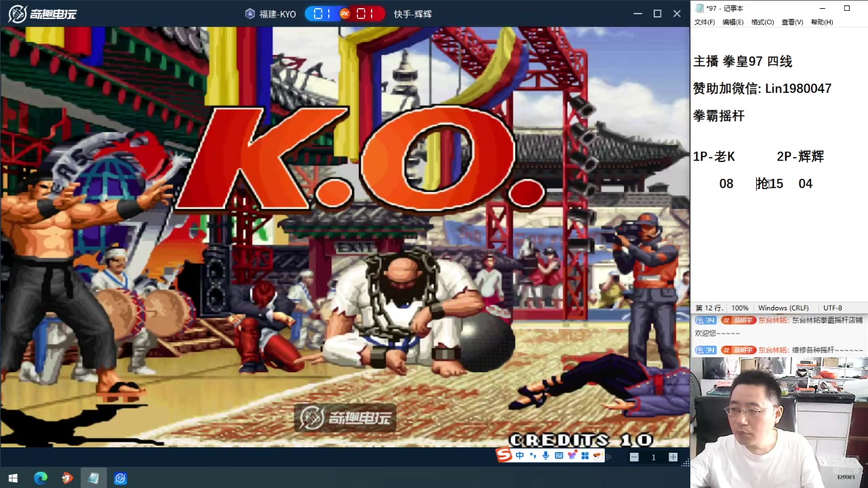Click the score 04 in Notepad
The height and width of the screenshot is (488, 868).
(x=805, y=184)
